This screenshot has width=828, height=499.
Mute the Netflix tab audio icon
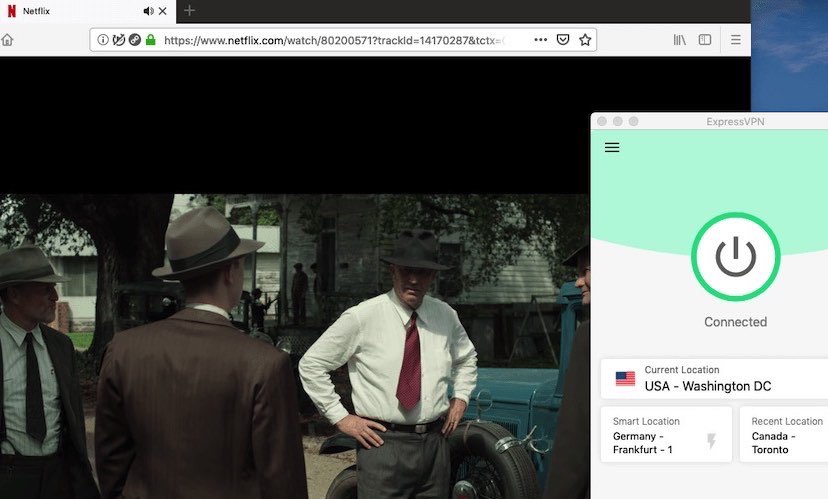(x=148, y=11)
